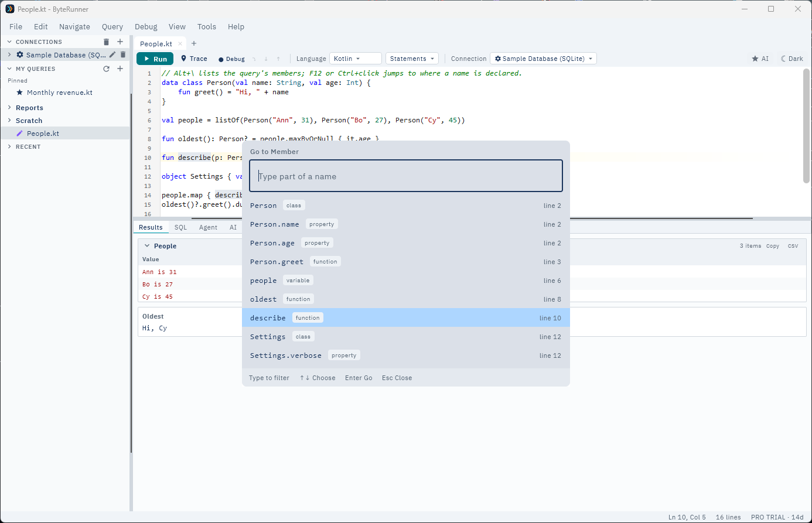812x523 pixels.
Task: Expand the Reports folder
Action: point(9,108)
